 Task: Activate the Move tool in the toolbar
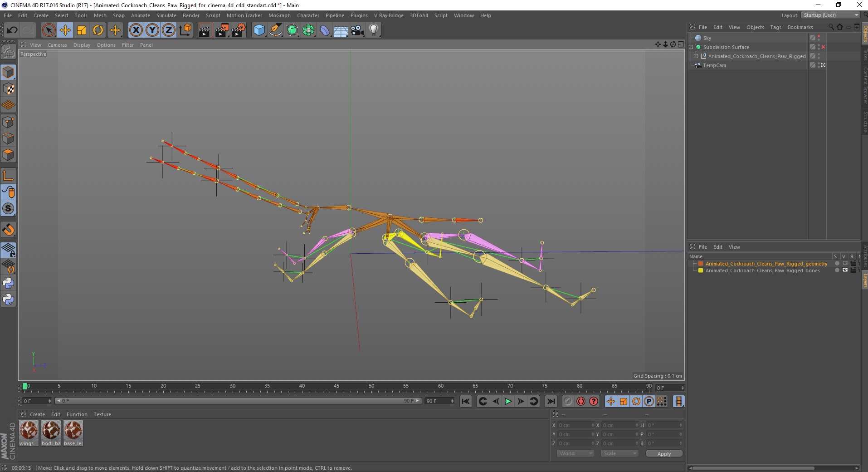tap(65, 30)
